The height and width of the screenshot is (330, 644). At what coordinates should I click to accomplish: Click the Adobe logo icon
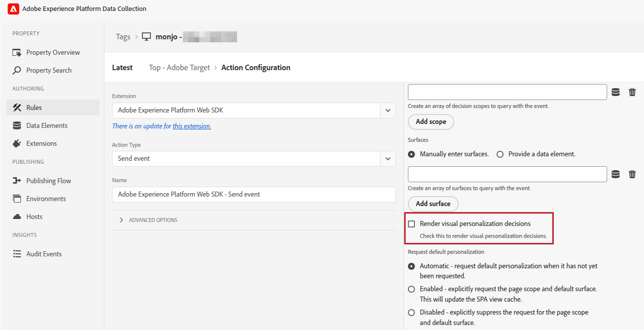click(x=13, y=8)
